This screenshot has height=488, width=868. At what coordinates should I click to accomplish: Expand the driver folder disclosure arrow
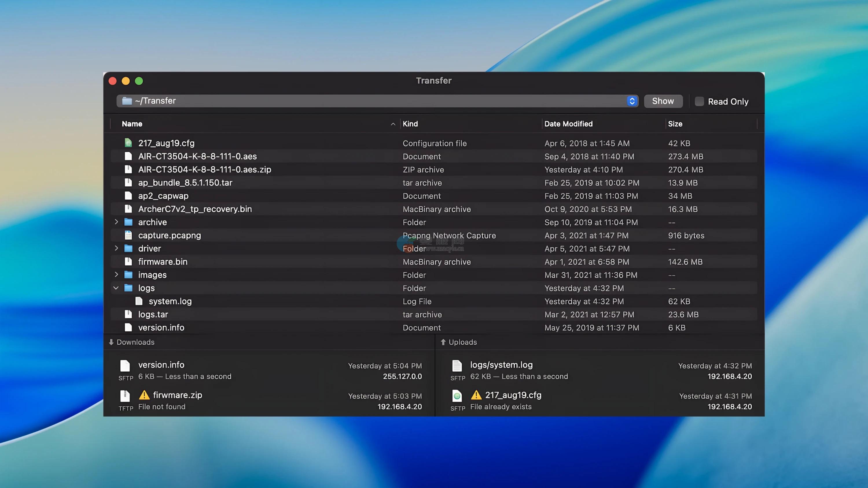(116, 248)
